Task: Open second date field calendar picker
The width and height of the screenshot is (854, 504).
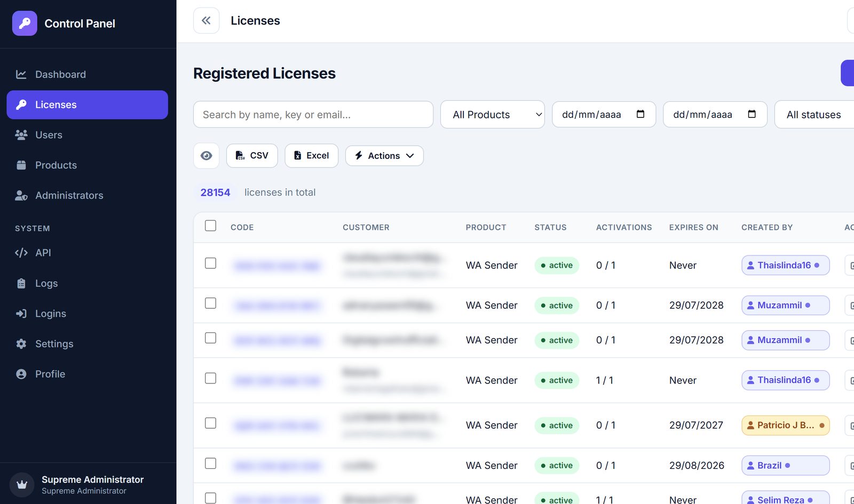Action: tap(752, 114)
